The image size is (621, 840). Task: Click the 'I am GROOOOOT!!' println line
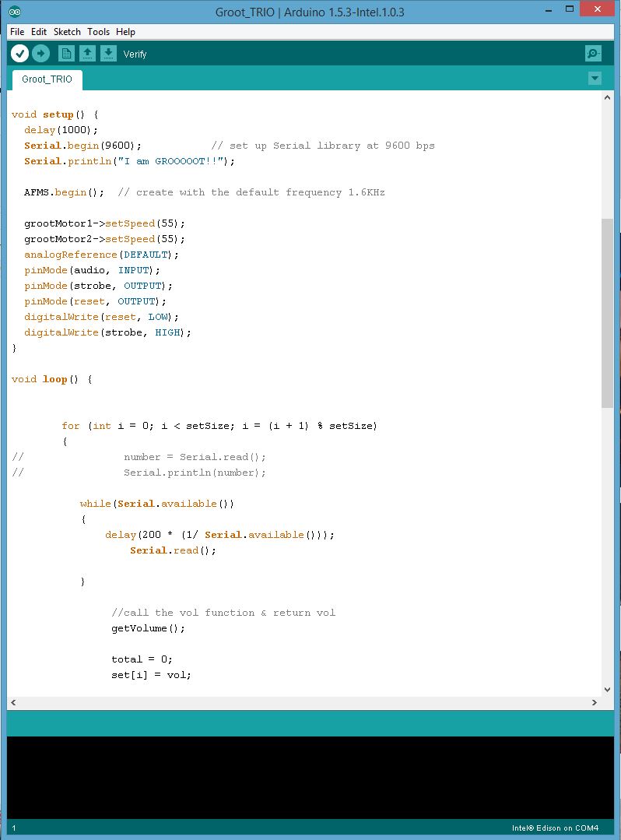(129, 161)
